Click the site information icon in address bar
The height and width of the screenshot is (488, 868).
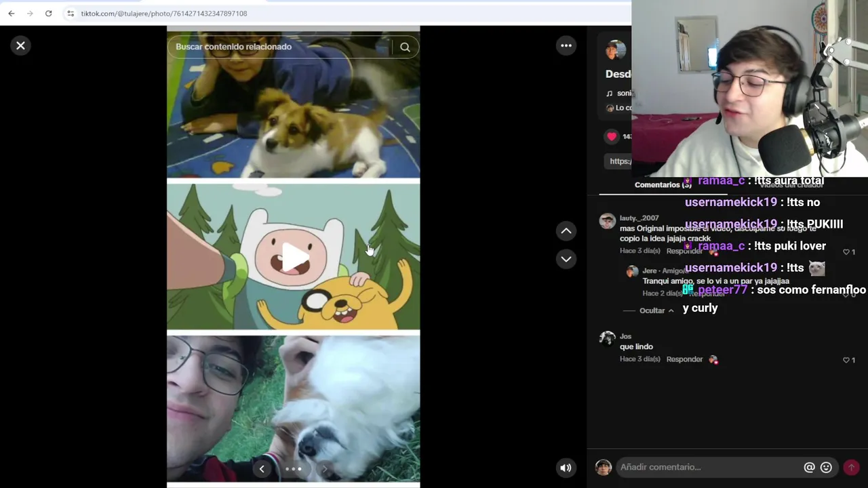[71, 13]
